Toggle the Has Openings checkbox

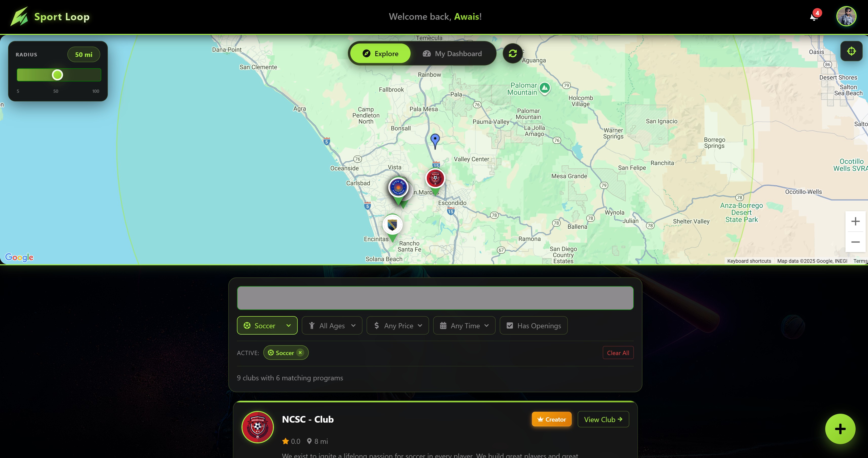click(x=533, y=325)
